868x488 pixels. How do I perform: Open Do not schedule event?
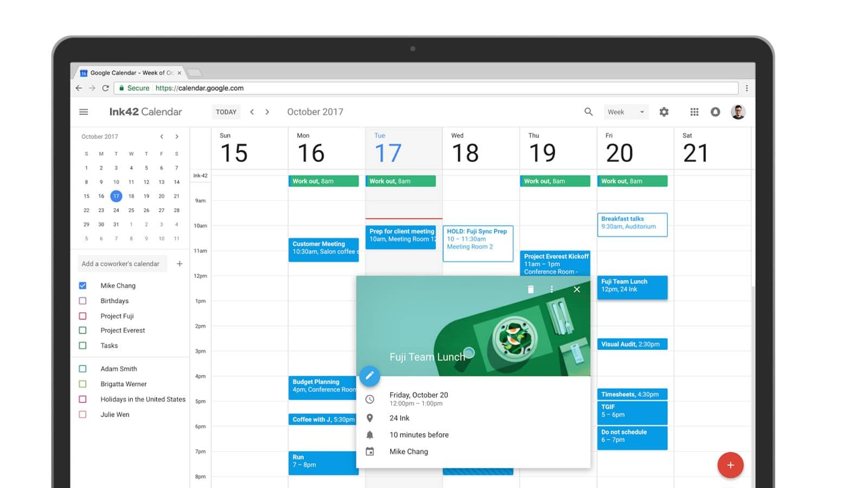click(632, 438)
